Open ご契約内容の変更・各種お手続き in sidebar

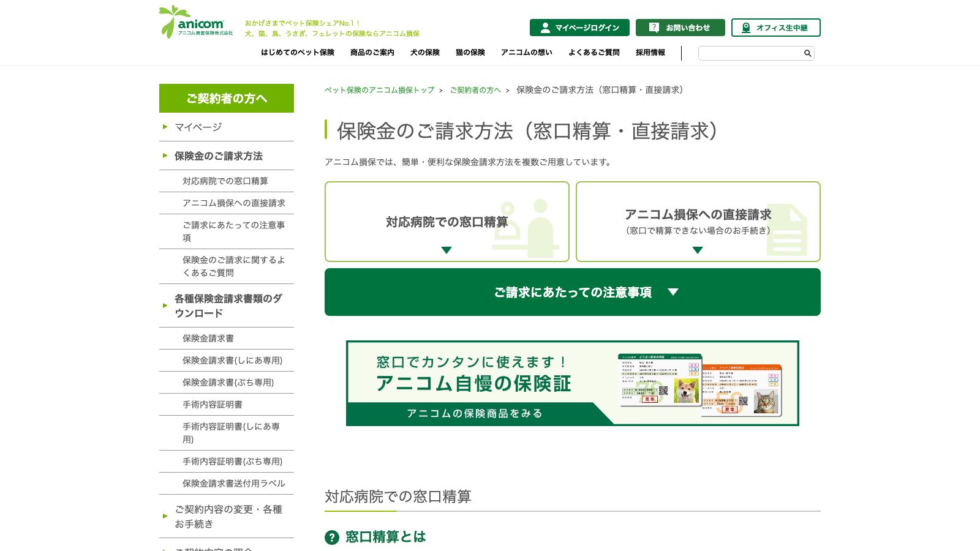tap(227, 516)
